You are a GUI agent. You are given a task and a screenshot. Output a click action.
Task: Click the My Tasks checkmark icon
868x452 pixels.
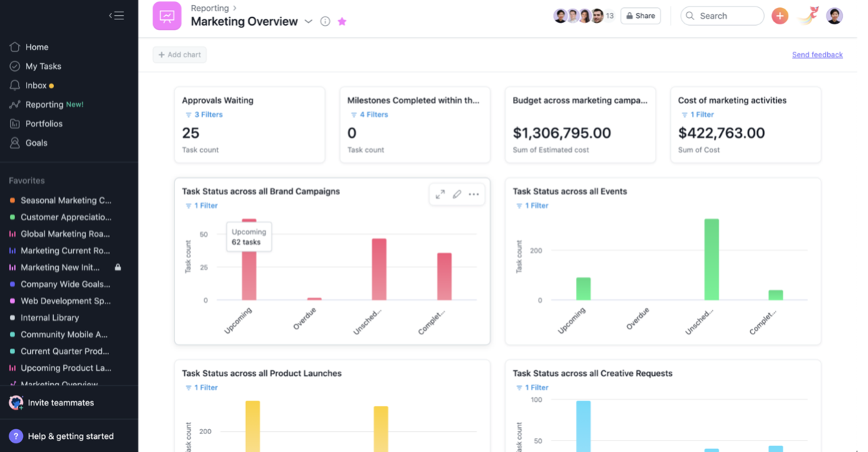click(x=14, y=66)
